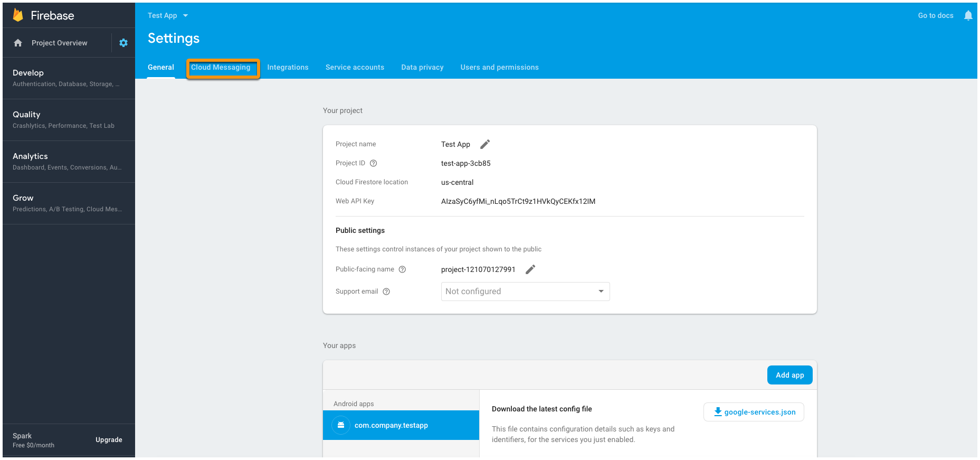This screenshot has width=980, height=460.
Task: Expand the Quality section in the sidebar
Action: coord(69,120)
